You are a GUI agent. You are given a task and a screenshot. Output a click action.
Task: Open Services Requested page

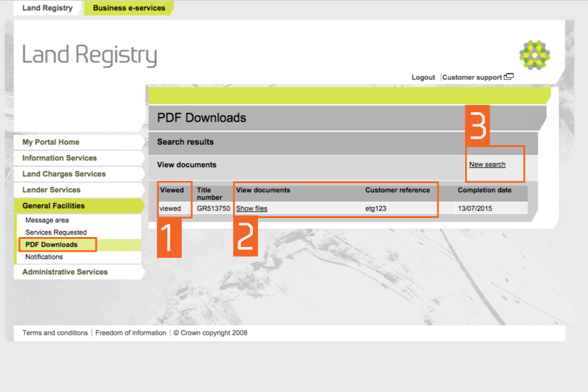pos(56,232)
